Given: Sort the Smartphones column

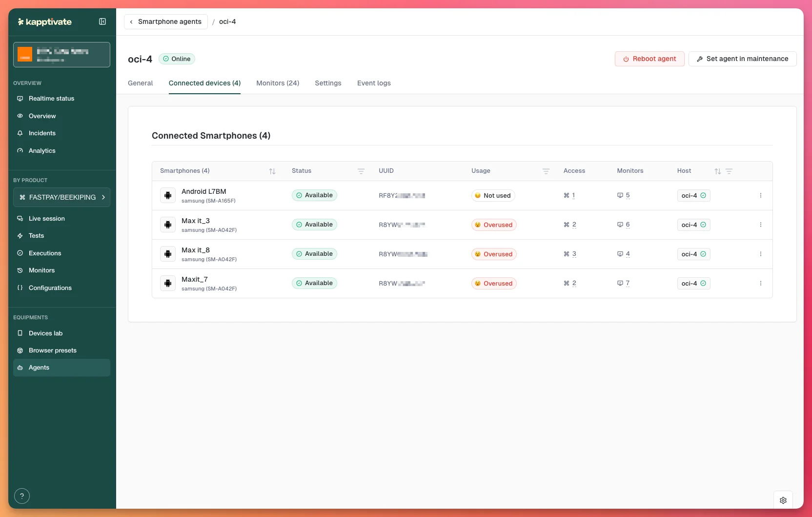Looking at the screenshot, I should tap(272, 171).
